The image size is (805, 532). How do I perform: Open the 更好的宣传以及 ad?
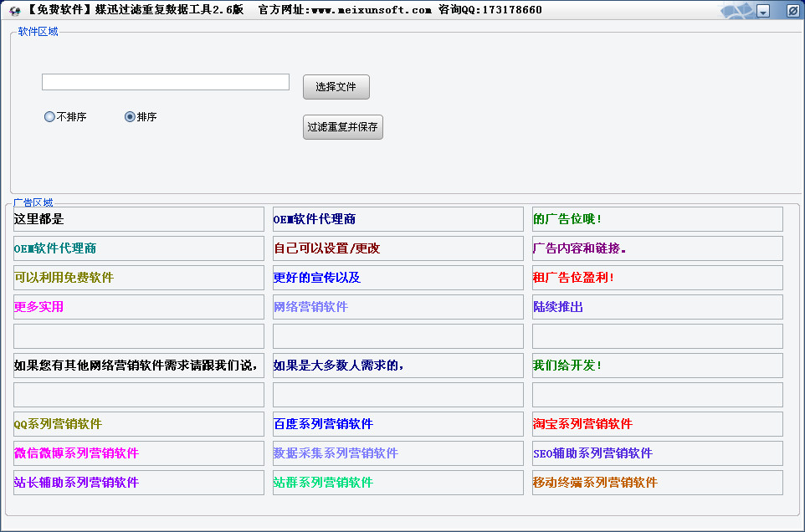(397, 278)
